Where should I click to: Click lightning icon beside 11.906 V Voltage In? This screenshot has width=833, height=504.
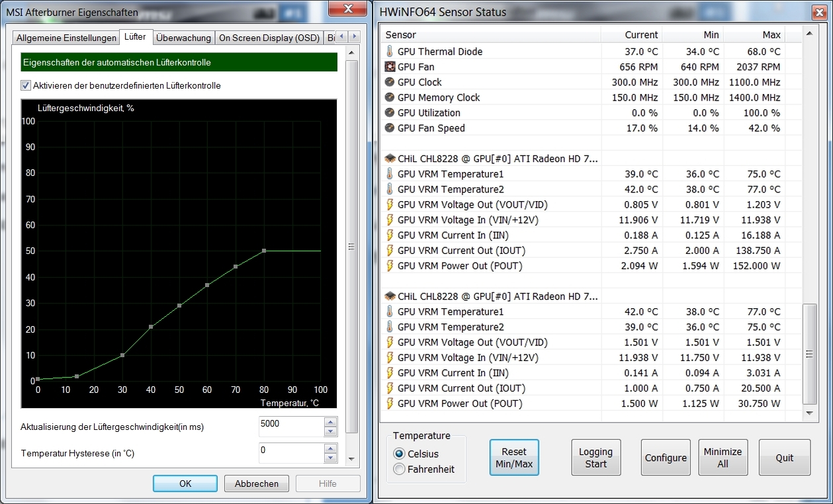(390, 220)
